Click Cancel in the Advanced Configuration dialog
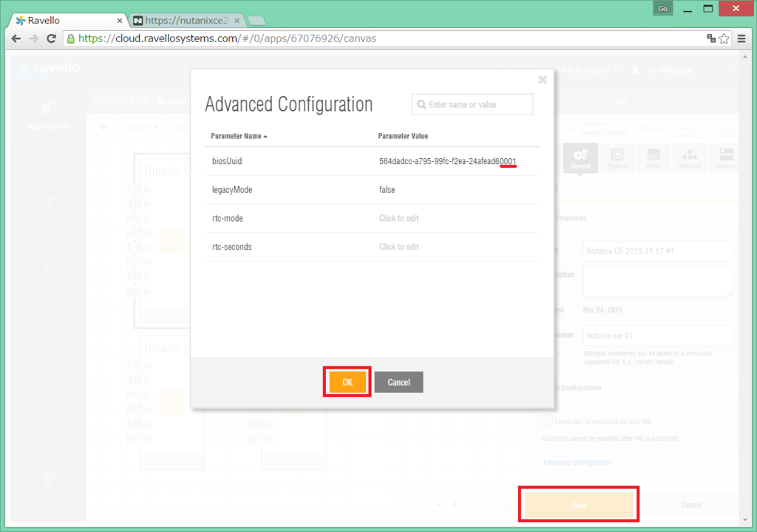Image resolution: width=757 pixels, height=532 pixels. (x=398, y=382)
